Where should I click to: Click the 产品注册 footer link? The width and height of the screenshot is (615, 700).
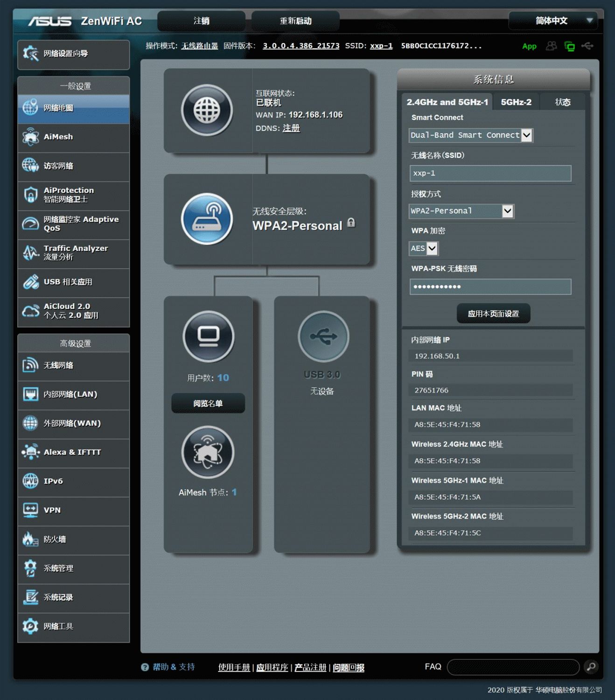point(310,667)
